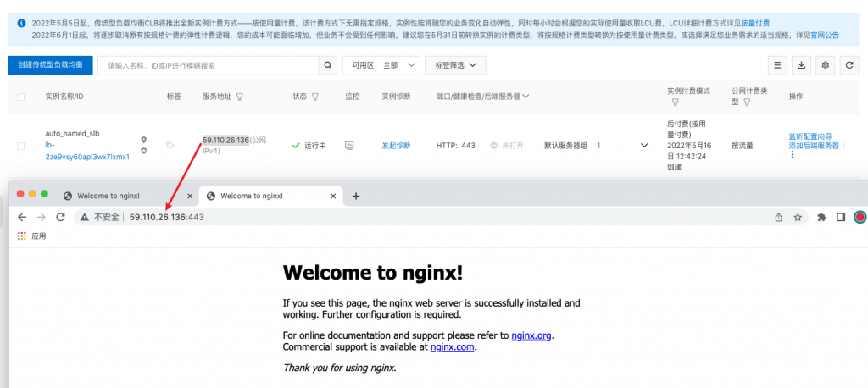This screenshot has height=388, width=868.
Task: Open the 按量付费 link in notice banner
Action: click(755, 23)
